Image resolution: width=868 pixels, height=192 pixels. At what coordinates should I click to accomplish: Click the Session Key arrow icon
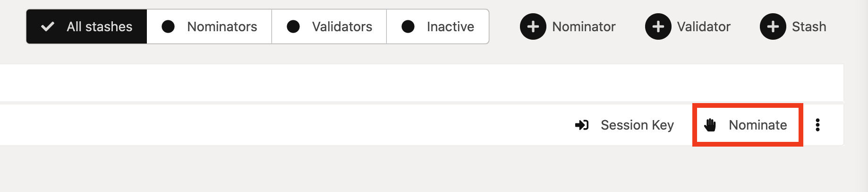click(x=581, y=125)
